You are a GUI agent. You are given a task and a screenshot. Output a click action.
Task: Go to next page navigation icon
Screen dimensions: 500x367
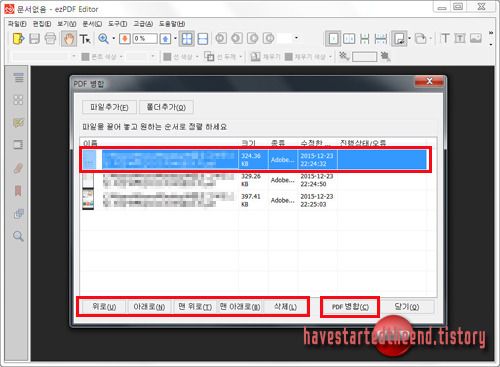253,38
